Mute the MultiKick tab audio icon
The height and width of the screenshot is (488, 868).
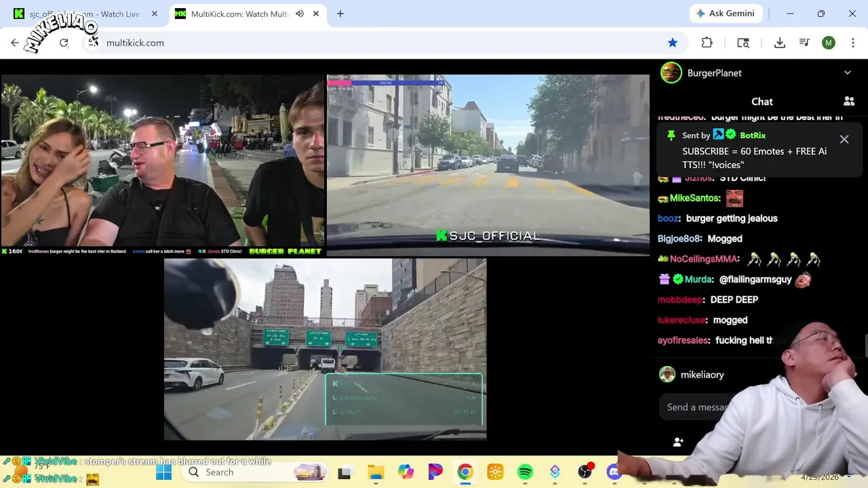300,14
